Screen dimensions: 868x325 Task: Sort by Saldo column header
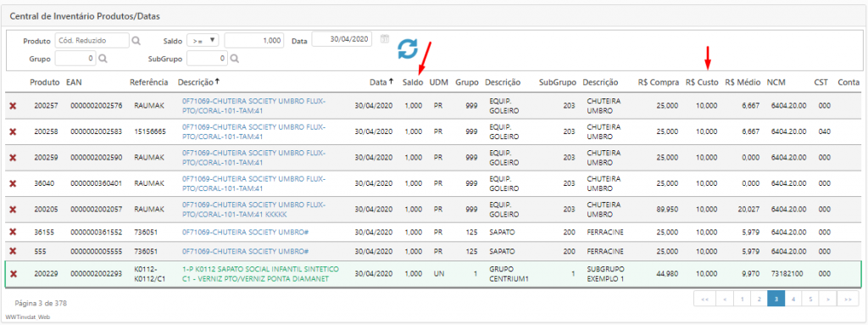pos(413,82)
